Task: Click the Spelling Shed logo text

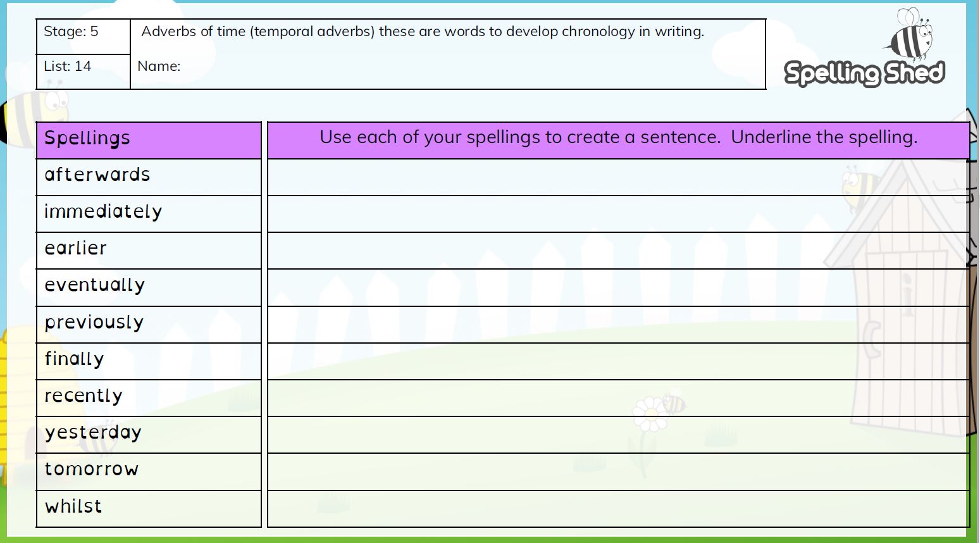Action: click(864, 73)
